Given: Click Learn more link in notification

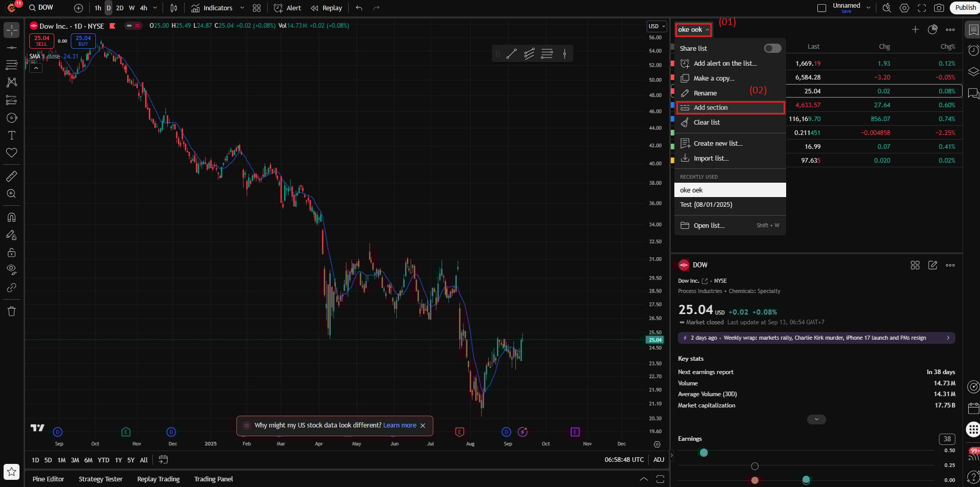Looking at the screenshot, I should click(399, 425).
